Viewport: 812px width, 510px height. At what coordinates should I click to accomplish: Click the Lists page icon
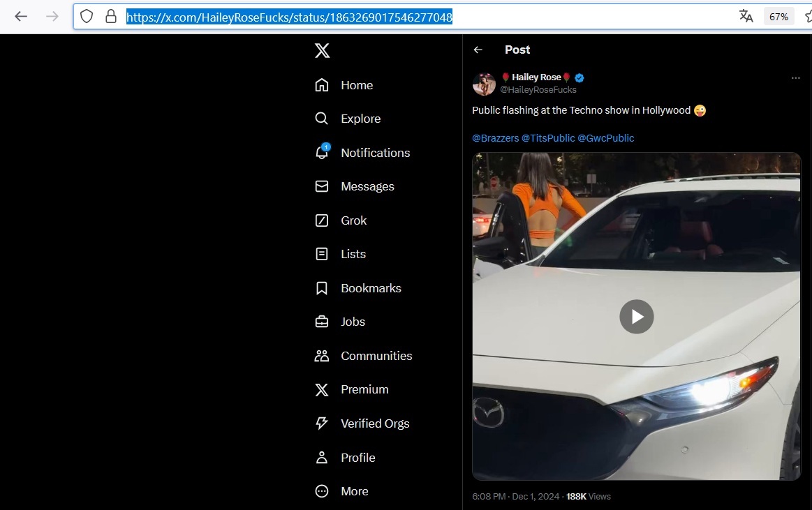point(322,254)
